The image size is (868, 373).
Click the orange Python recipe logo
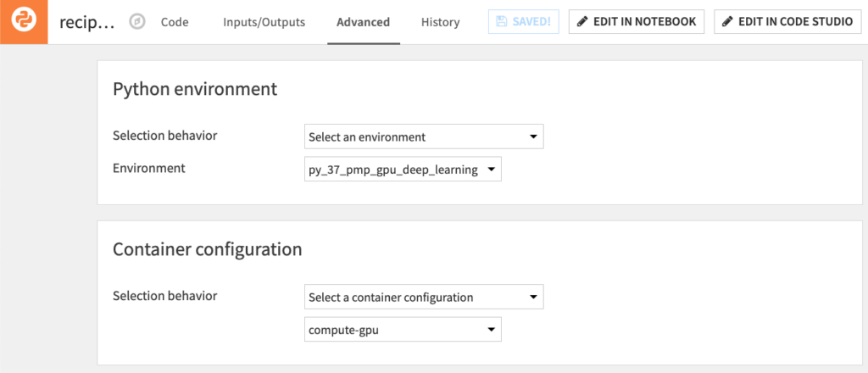point(23,22)
